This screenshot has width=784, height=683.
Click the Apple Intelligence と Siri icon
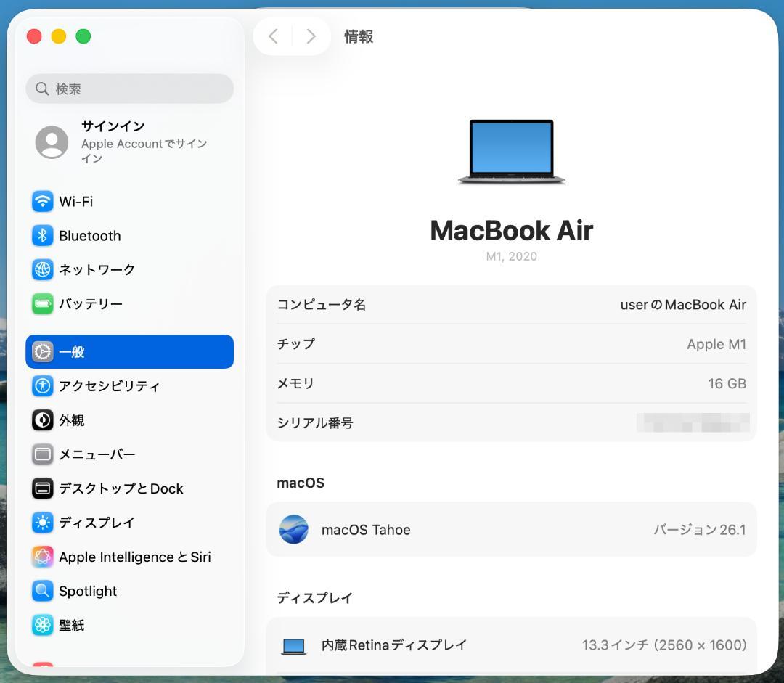click(x=42, y=557)
